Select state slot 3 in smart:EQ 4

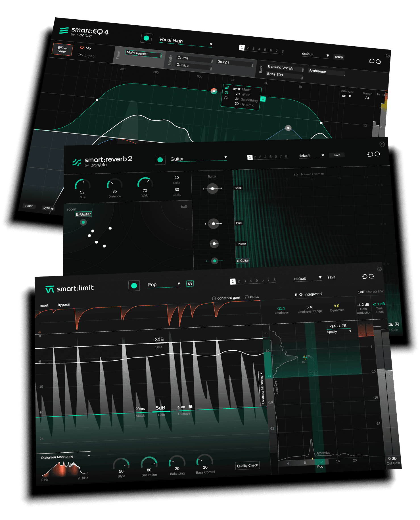point(253,49)
